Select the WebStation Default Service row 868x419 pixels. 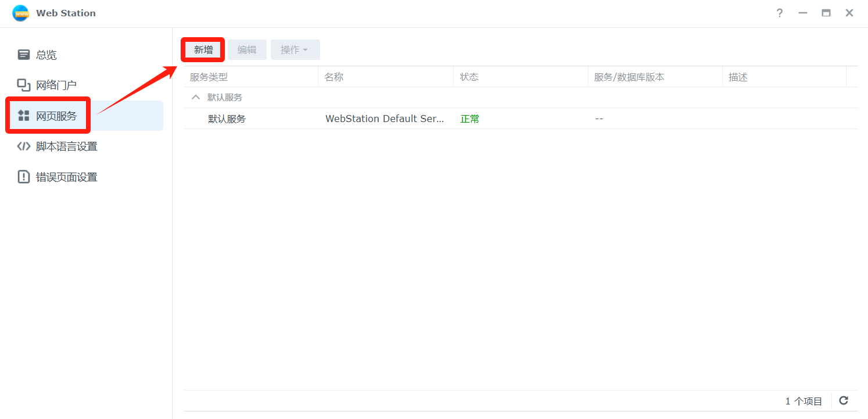384,119
